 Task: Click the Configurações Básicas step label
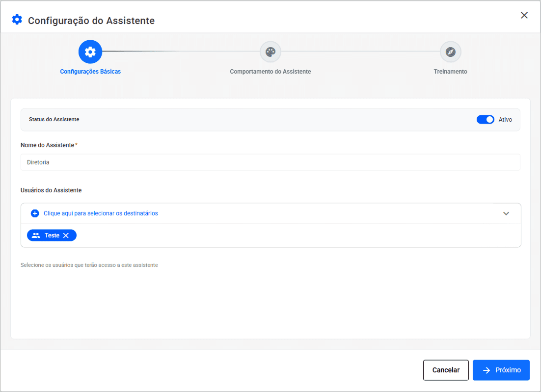90,72
